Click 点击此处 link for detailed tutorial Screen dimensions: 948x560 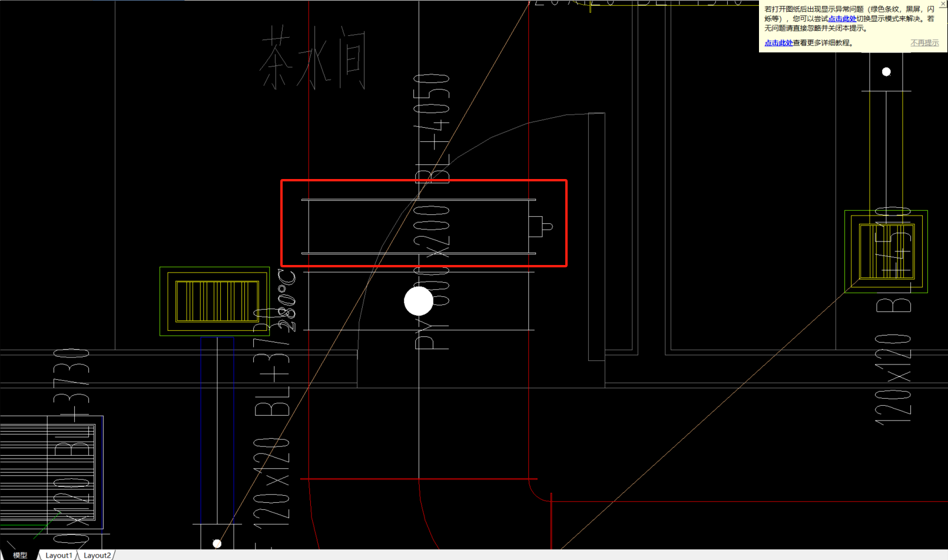[778, 43]
